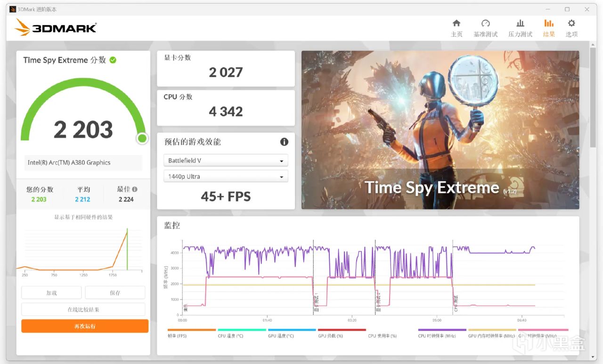Screen dimensions: 603x364
Task: Click the home house icon
Action: pos(456,23)
